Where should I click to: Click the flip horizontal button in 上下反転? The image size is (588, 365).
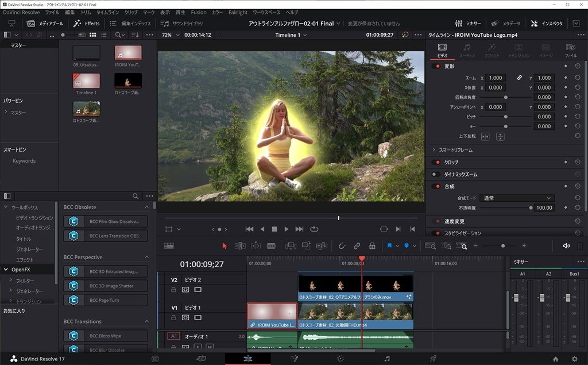click(x=485, y=136)
